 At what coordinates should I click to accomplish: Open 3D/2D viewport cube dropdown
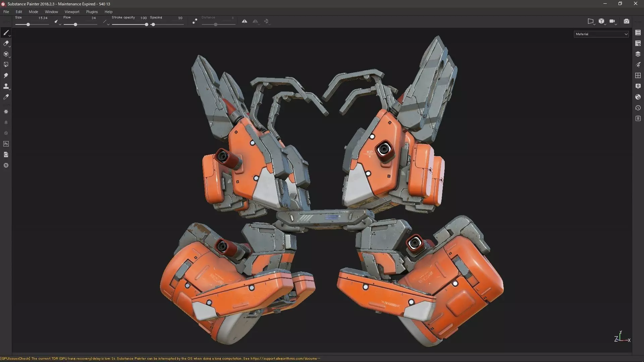602,21
